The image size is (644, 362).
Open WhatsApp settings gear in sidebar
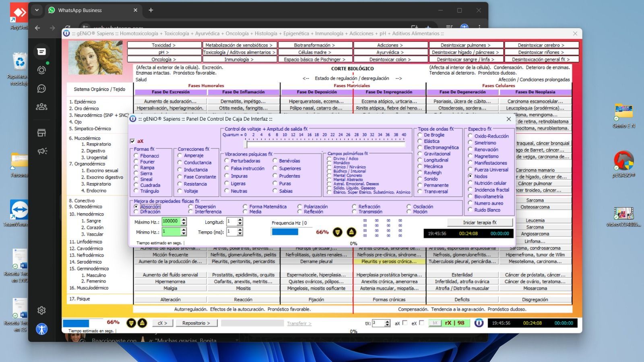[x=41, y=310]
